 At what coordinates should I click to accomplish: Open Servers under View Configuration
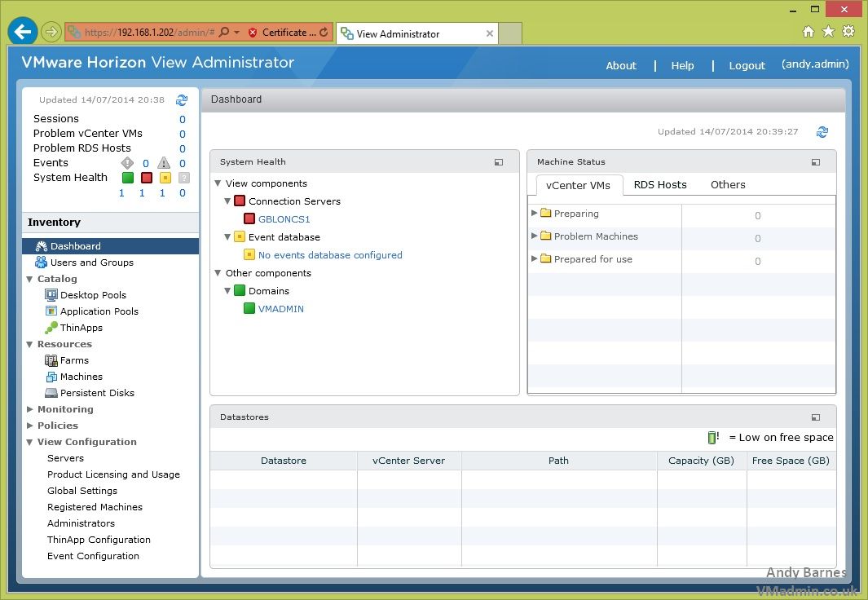(65, 458)
